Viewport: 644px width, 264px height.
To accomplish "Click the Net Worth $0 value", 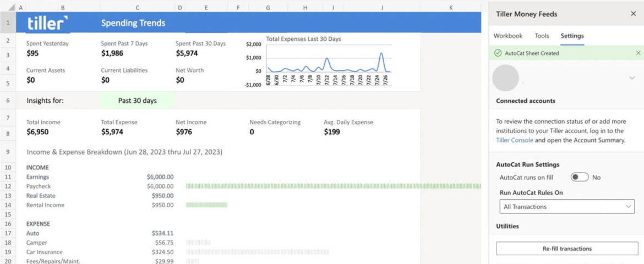I will 180,80.
